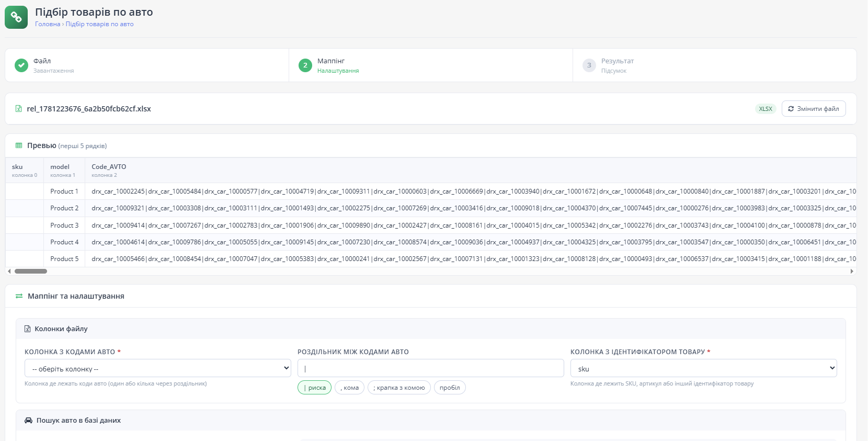
Task: Open the Файл Завантаження step tab
Action: 147,65
